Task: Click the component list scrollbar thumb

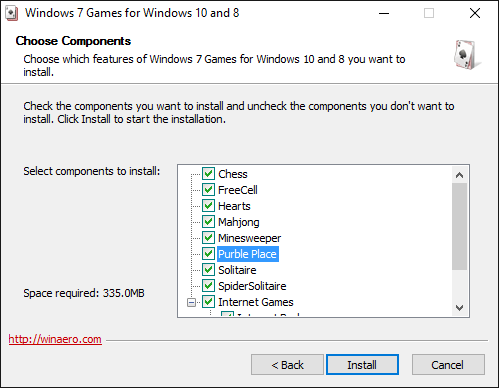Action: [x=459, y=226]
